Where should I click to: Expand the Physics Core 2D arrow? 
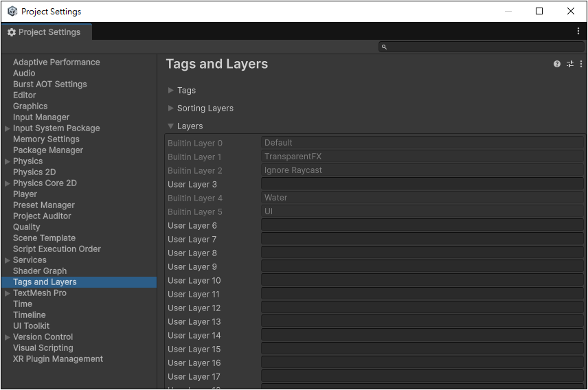tap(7, 183)
